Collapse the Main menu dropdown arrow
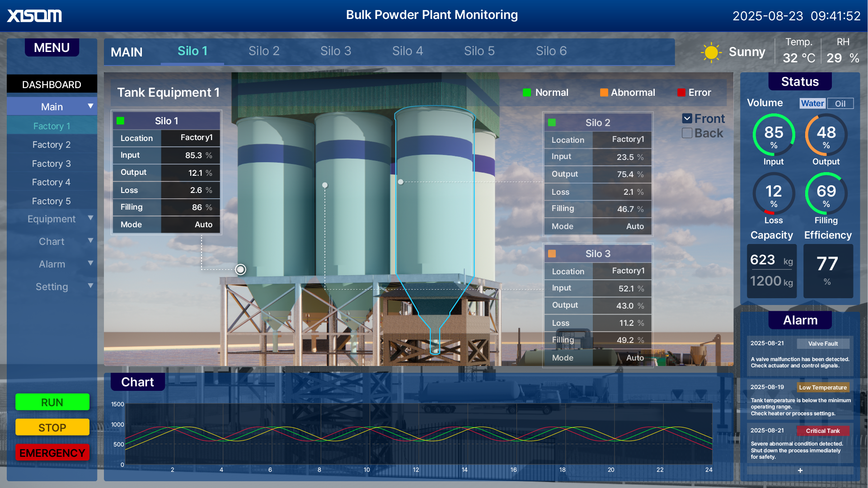This screenshot has width=868, height=488. [x=90, y=106]
